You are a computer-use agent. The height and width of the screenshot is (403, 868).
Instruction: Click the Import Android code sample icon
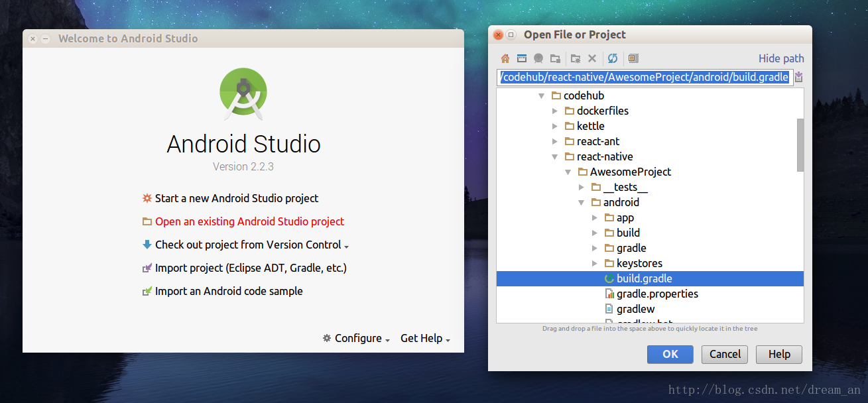(x=147, y=291)
